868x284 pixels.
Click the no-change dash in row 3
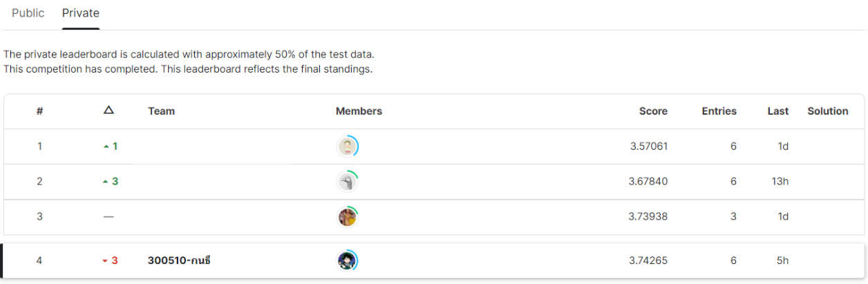[x=108, y=216]
